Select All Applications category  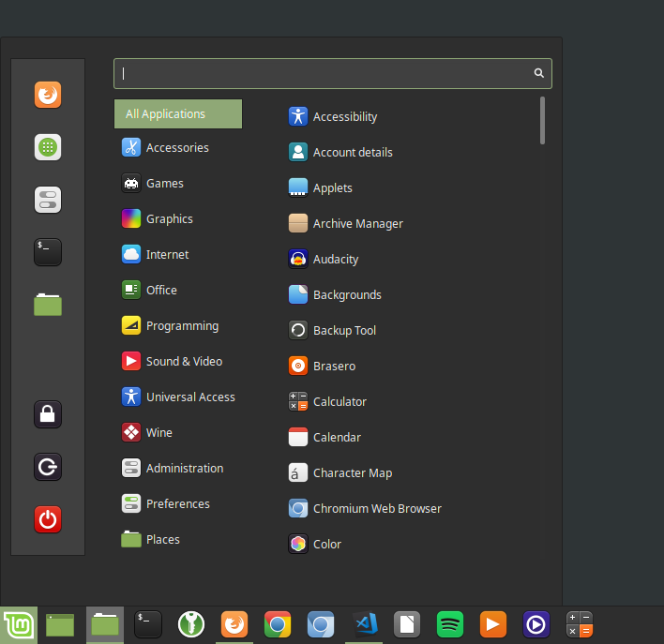coord(178,114)
